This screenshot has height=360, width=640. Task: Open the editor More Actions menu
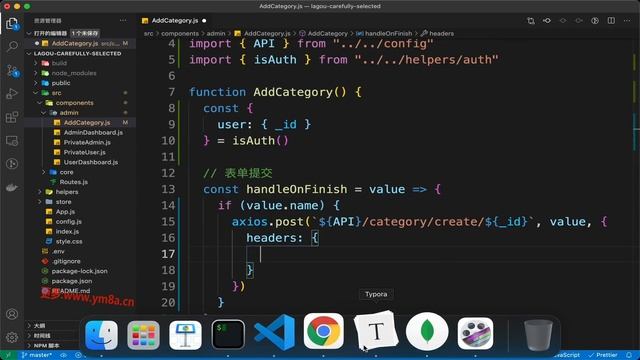tap(627, 20)
